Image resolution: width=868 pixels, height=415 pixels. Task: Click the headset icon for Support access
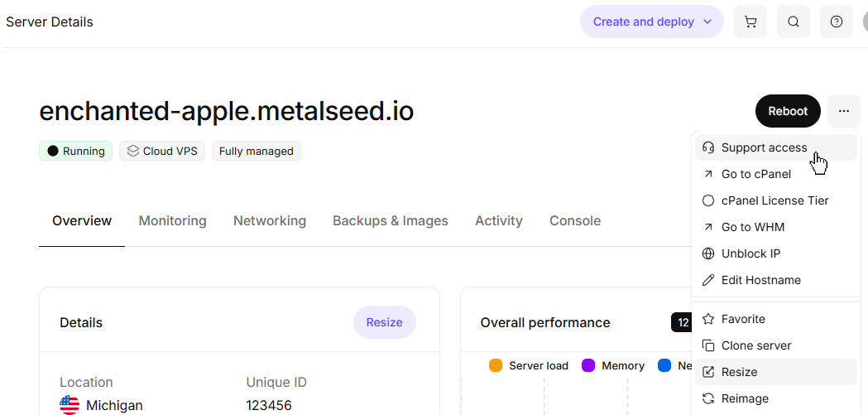pos(708,147)
